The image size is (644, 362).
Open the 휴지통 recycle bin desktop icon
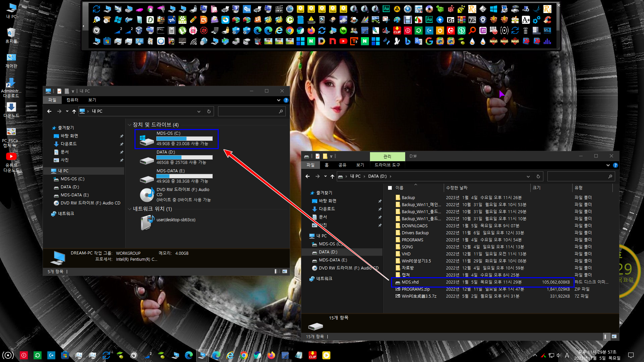coord(11,36)
